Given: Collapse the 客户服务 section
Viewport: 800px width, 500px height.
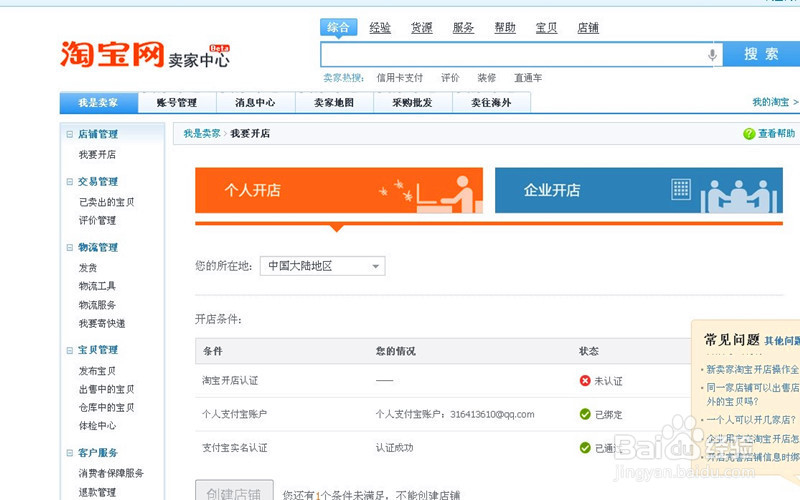Looking at the screenshot, I should 69,453.
